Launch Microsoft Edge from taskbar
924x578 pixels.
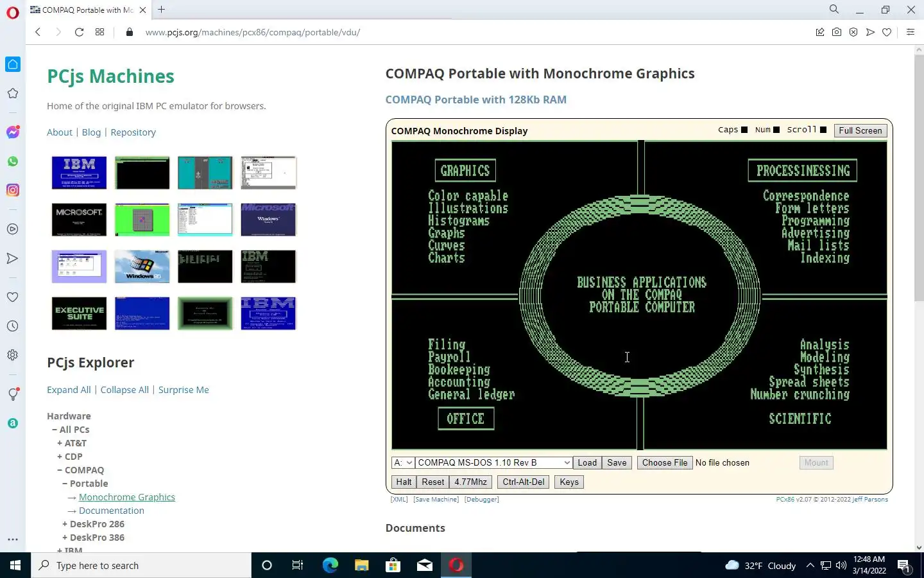click(330, 565)
